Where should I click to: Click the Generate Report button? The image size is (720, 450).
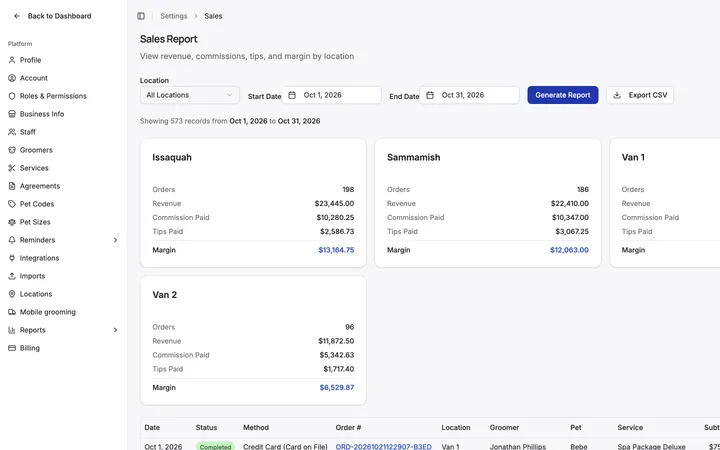pos(562,95)
